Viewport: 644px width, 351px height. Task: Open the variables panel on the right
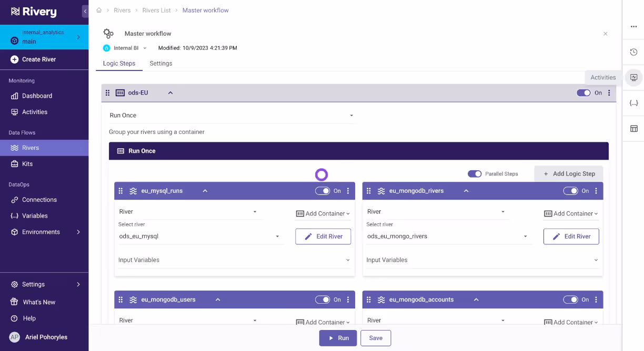point(633,102)
